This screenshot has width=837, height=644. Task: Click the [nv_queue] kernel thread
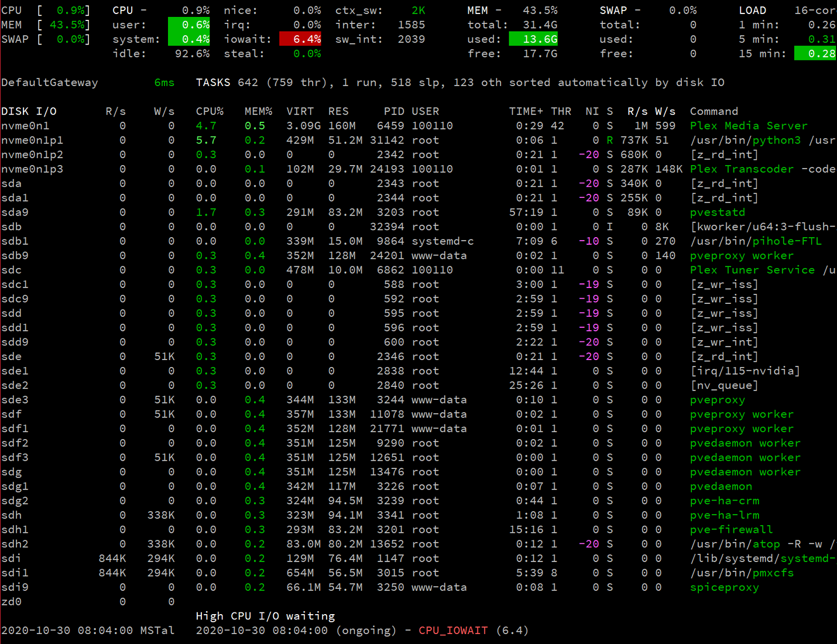click(724, 385)
